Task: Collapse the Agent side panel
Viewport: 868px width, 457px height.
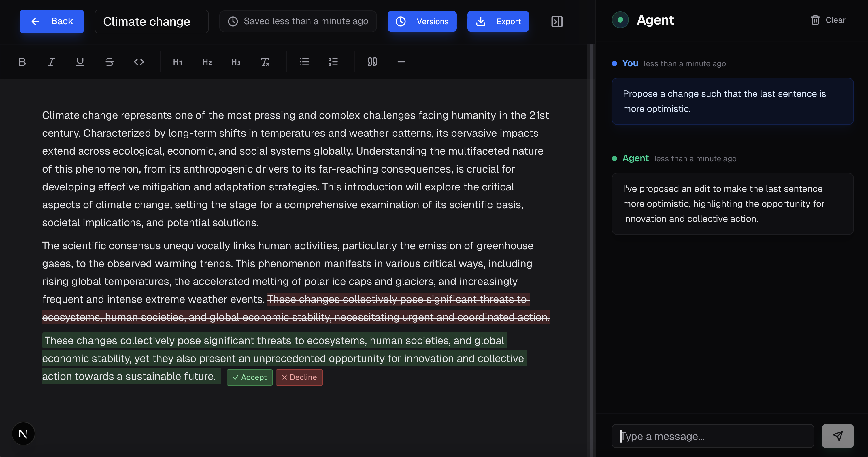Action: coord(557,22)
